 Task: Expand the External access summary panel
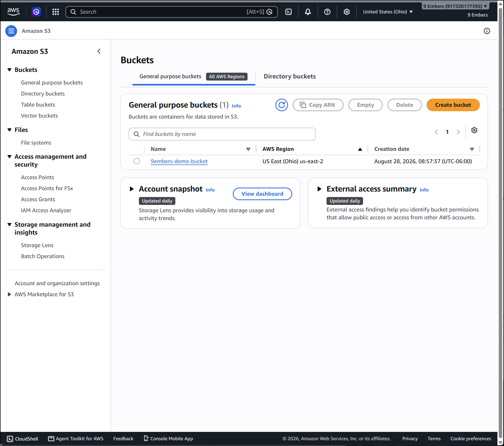319,189
